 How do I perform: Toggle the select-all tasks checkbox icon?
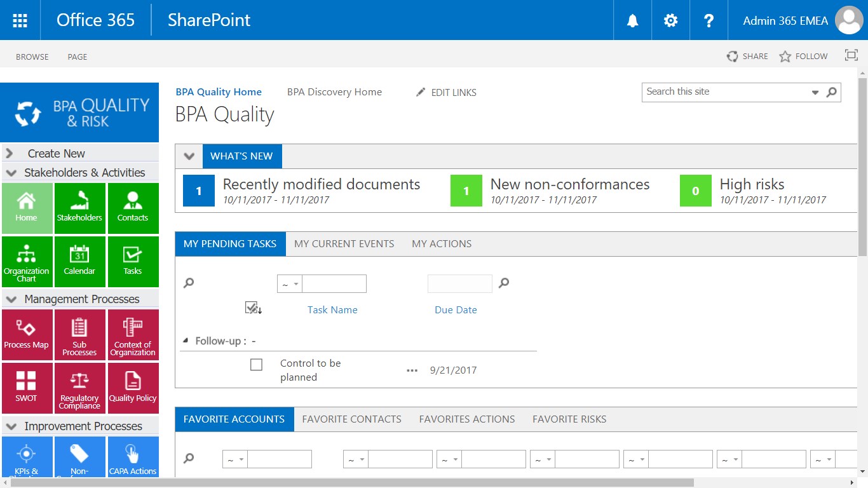click(x=253, y=308)
